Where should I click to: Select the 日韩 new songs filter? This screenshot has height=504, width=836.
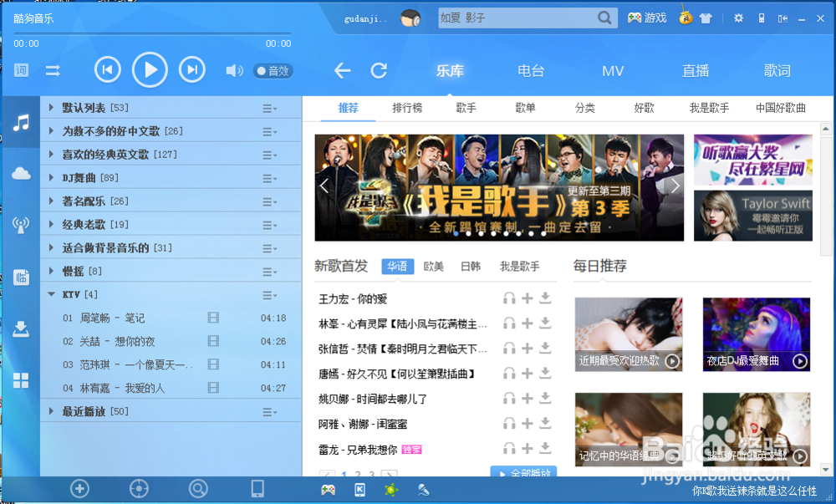(470, 267)
